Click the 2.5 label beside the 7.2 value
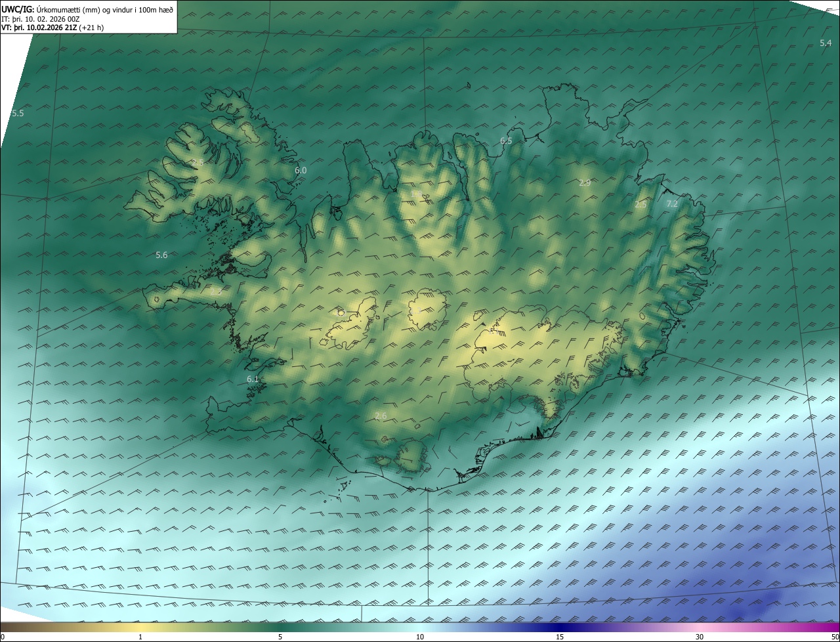The width and height of the screenshot is (840, 642). click(x=640, y=205)
